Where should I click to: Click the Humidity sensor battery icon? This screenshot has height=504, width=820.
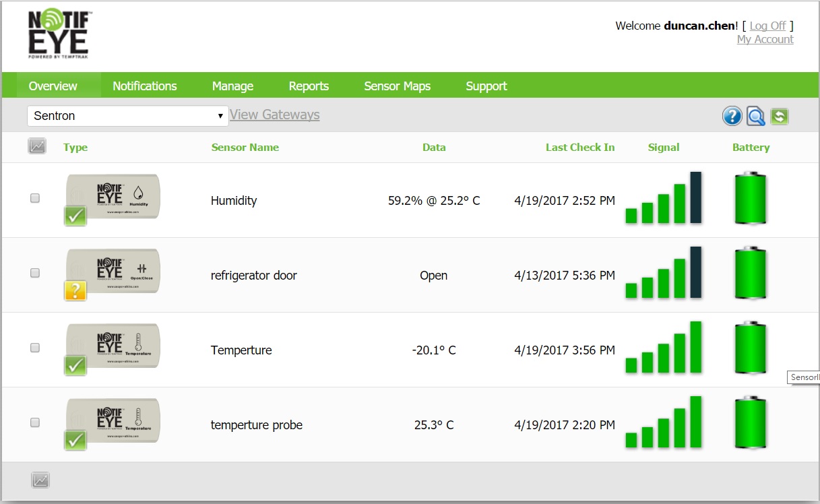(750, 199)
